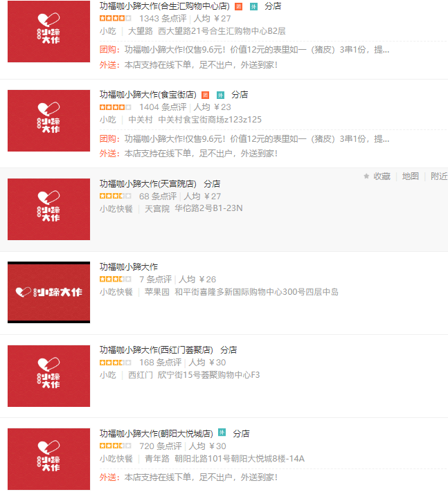Click the orange 团 group-buy icon for 合生汇购物中心店

(x=239, y=7)
